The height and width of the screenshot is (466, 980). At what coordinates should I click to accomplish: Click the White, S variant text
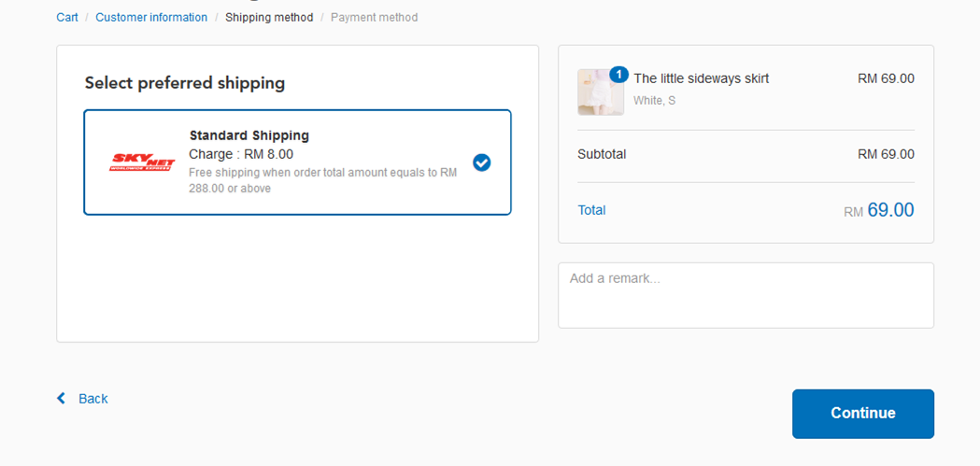(x=654, y=101)
